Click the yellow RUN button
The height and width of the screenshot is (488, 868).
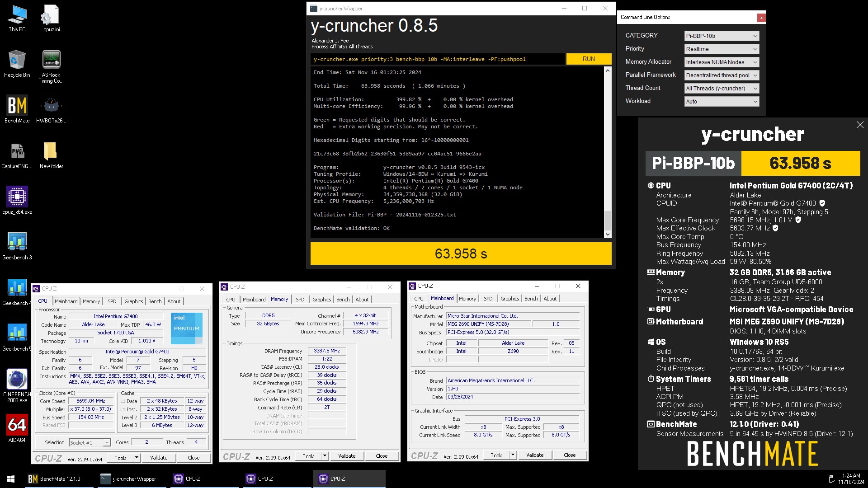pos(589,59)
